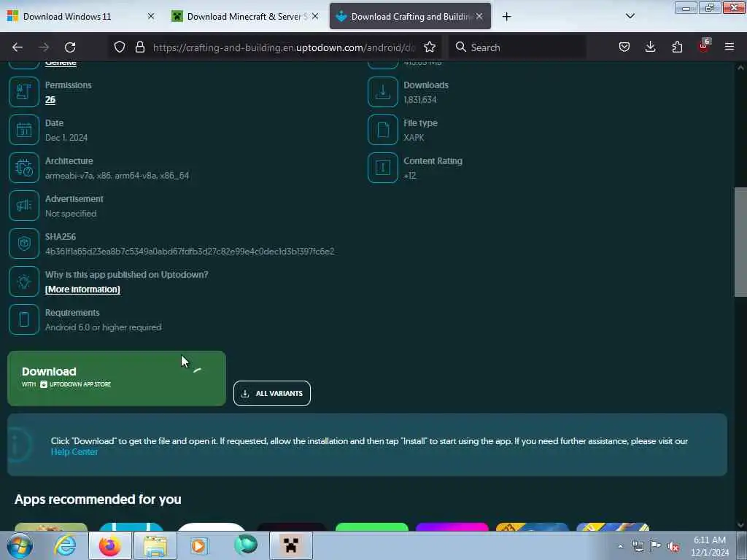Show site security padlock info
747x560 pixels.
(139, 47)
